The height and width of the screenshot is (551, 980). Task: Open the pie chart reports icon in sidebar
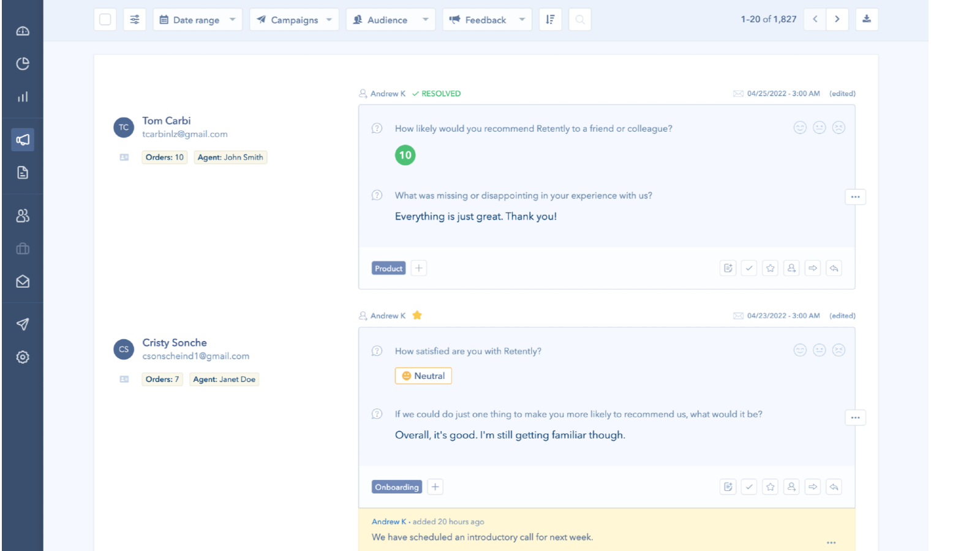click(x=23, y=64)
